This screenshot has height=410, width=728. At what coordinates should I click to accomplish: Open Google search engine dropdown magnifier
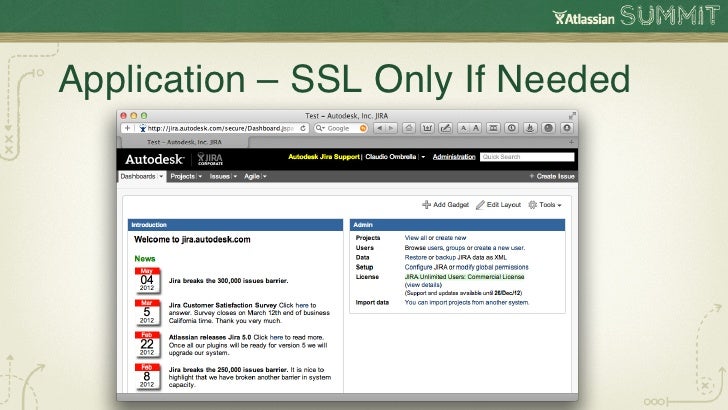[x=319, y=128]
